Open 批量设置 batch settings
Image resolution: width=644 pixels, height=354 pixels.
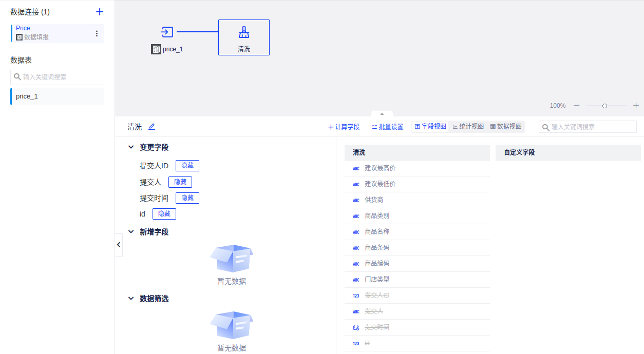[x=387, y=127]
